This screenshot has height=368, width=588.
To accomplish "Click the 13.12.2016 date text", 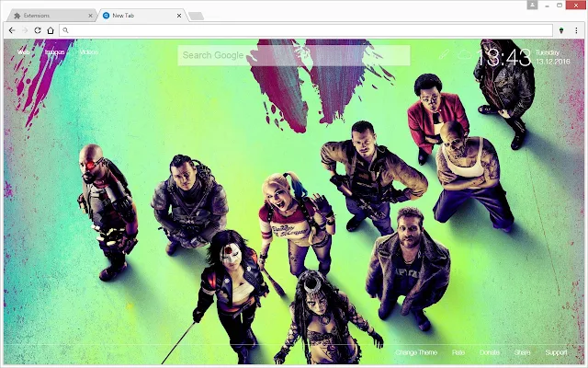I will pyautogui.click(x=553, y=62).
